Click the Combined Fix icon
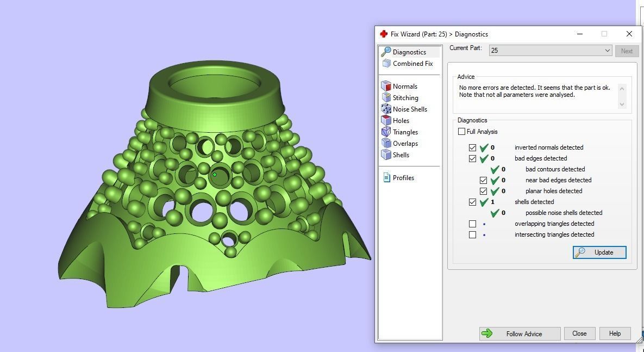Image resolution: width=644 pixels, height=352 pixels. click(386, 63)
